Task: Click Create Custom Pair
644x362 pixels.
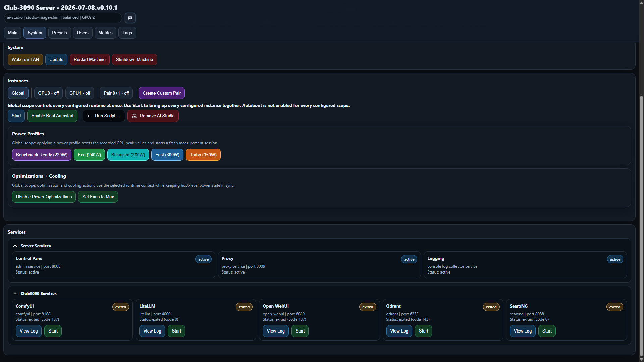Action: pos(162,93)
